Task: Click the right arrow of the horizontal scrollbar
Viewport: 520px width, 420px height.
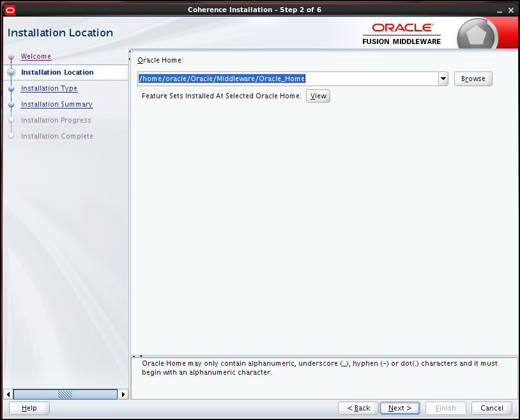Action: (x=123, y=394)
